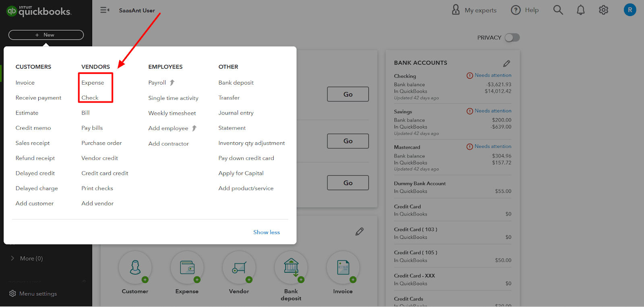This screenshot has width=644, height=307.
Task: Collapse the menu with Show less
Action: [266, 232]
